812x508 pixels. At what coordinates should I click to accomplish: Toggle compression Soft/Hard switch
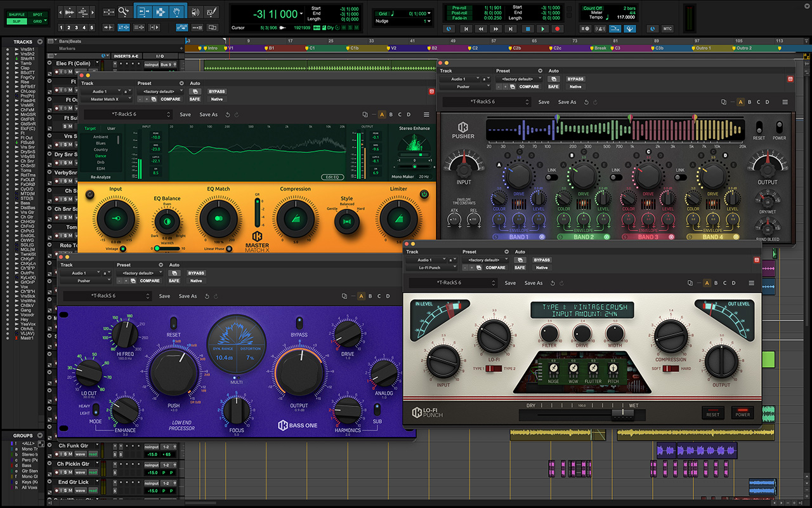click(671, 369)
